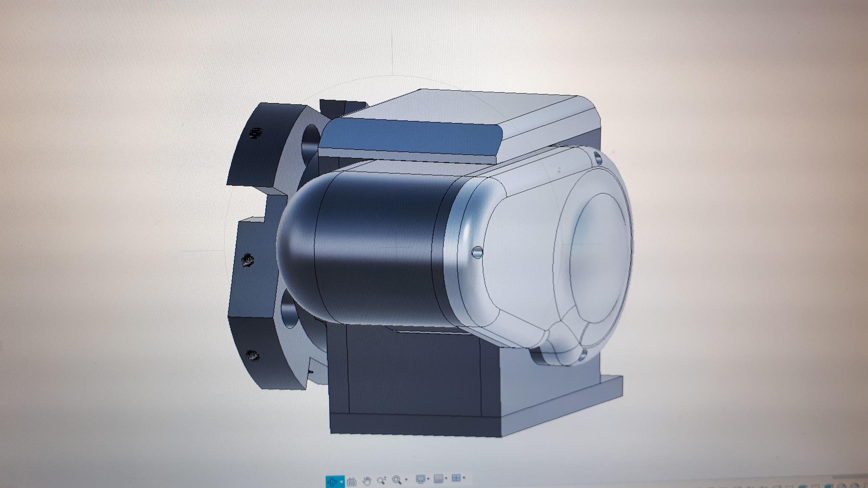Image resolution: width=868 pixels, height=488 pixels.
Task: Activate the Orbit navigation tool
Action: [333, 482]
